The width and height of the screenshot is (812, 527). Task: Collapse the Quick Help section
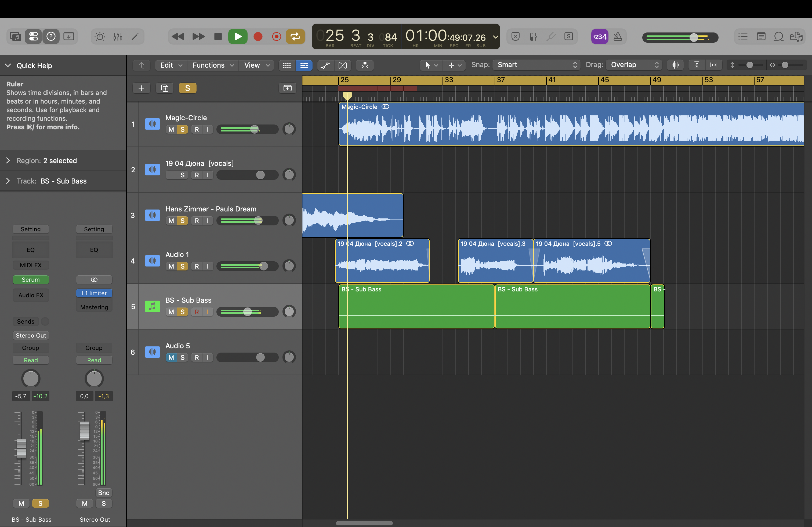click(x=8, y=65)
